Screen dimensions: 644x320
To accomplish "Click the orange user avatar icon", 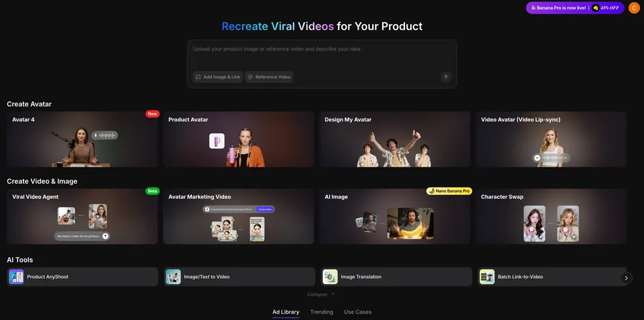I will (634, 8).
